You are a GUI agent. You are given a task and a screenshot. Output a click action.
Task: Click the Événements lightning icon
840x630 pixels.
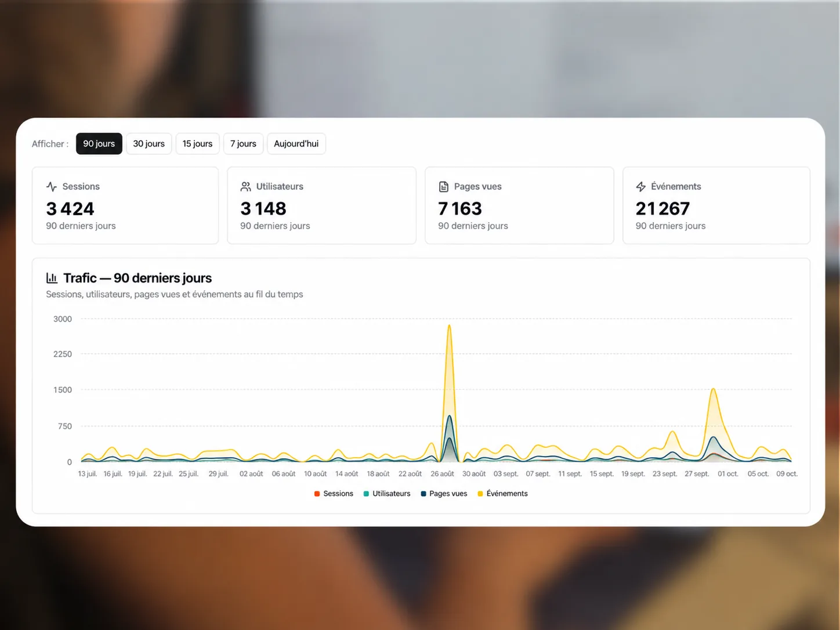click(x=641, y=187)
